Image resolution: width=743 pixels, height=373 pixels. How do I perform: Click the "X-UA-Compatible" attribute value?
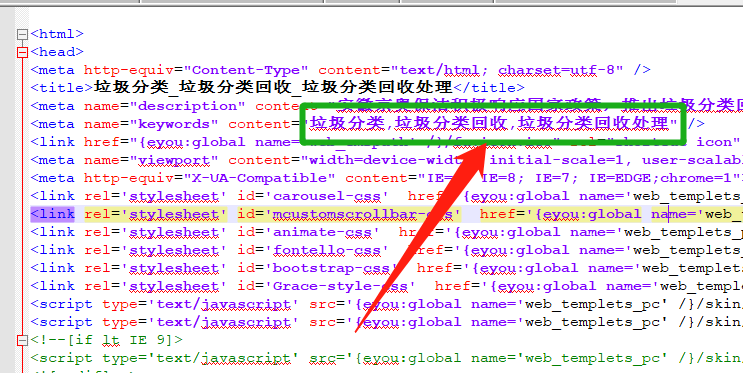coord(259,178)
